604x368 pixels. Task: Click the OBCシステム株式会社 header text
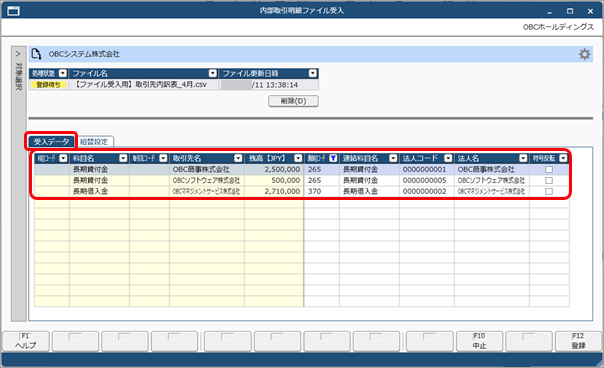coord(84,54)
